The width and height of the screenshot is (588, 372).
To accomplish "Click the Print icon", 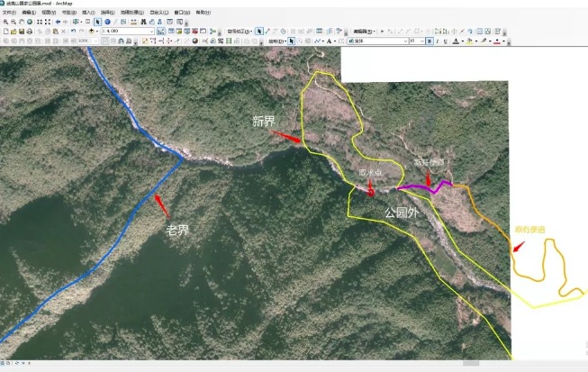I will pyautogui.click(x=31, y=32).
